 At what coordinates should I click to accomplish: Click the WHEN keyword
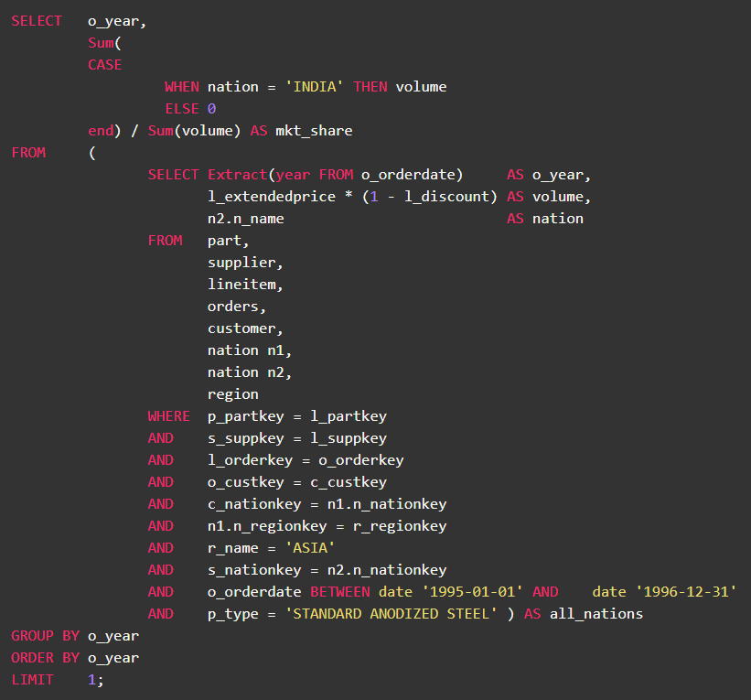click(182, 87)
